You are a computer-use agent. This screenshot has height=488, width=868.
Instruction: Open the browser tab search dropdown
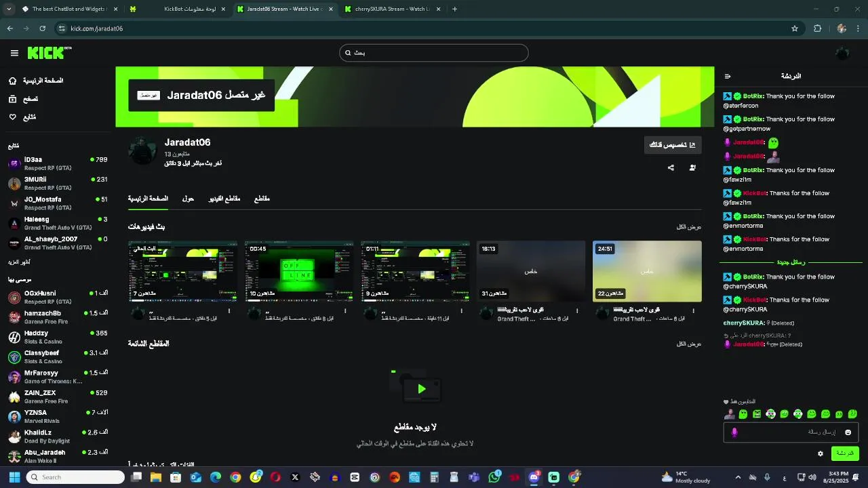pyautogui.click(x=9, y=9)
